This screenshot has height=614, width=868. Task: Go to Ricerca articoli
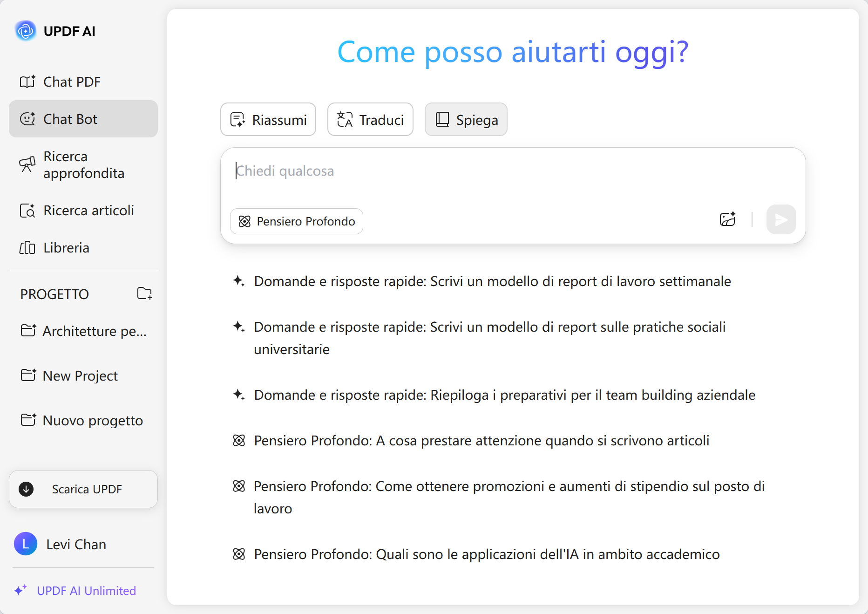[x=83, y=211]
